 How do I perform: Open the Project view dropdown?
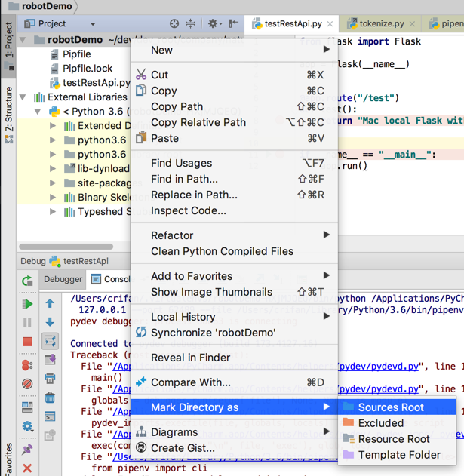click(x=93, y=24)
